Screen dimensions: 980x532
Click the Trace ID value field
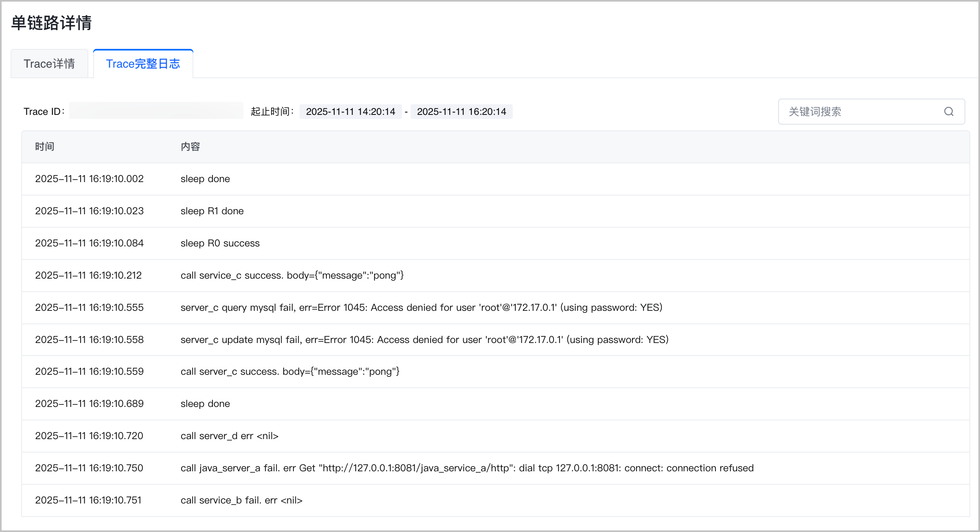coord(156,111)
